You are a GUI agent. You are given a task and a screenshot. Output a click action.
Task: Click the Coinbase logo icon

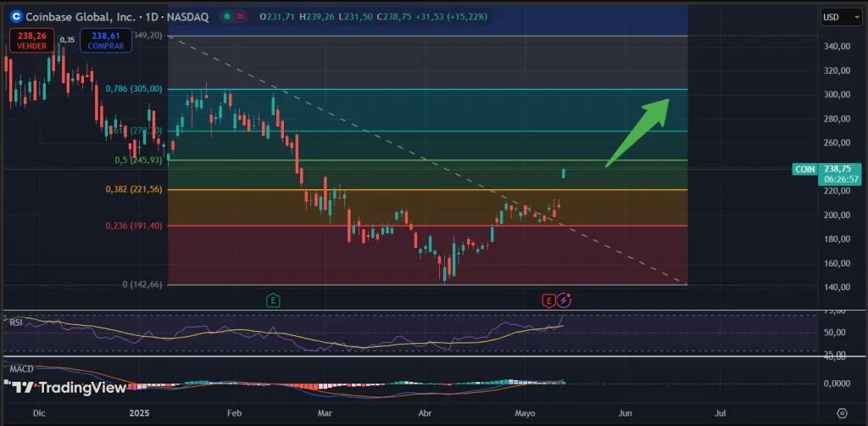pyautogui.click(x=16, y=17)
